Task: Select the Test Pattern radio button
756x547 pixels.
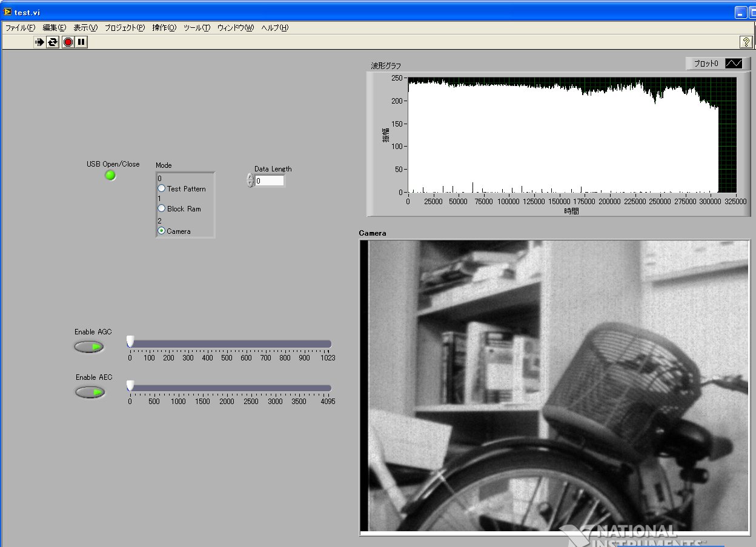Action: 162,188
